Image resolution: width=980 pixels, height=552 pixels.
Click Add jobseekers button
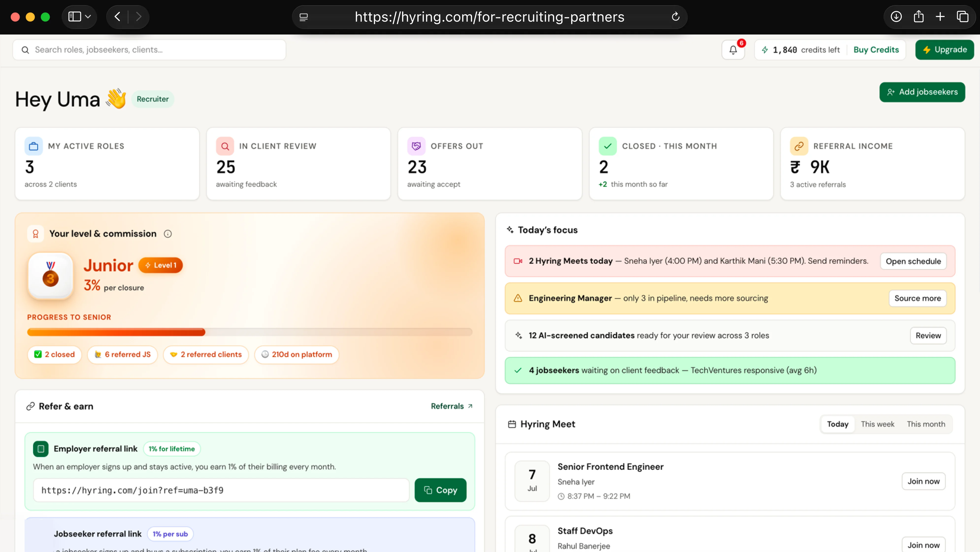tap(922, 92)
